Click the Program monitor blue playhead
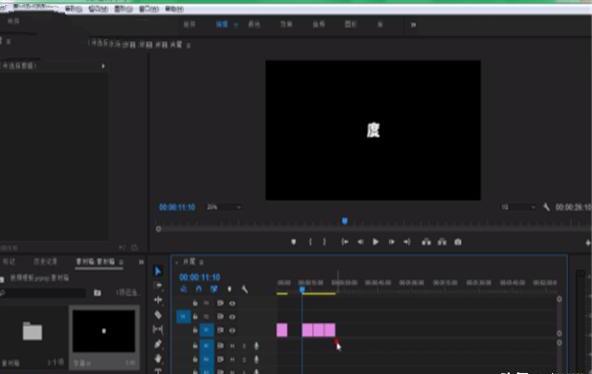Viewport: 592px width, 374px height. click(x=344, y=221)
